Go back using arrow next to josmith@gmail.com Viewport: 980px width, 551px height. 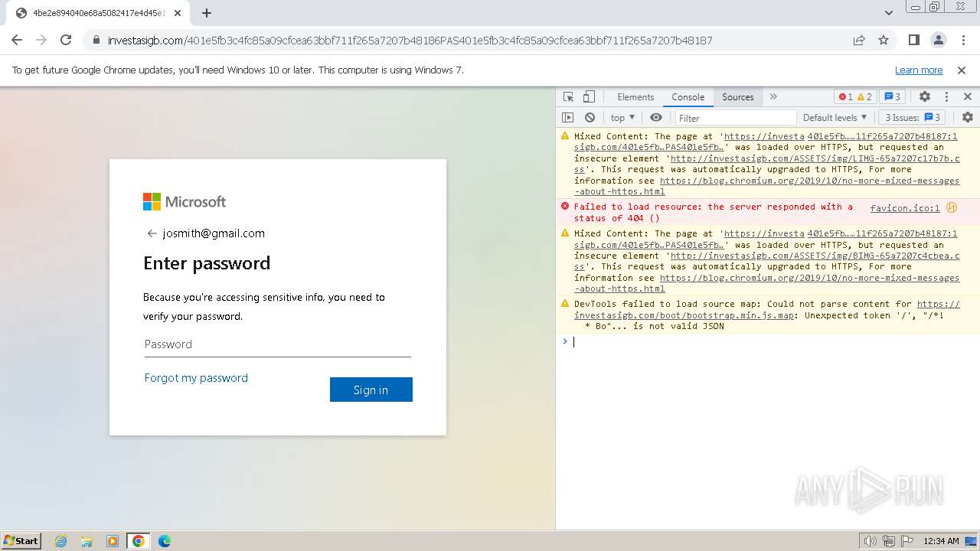tap(152, 233)
